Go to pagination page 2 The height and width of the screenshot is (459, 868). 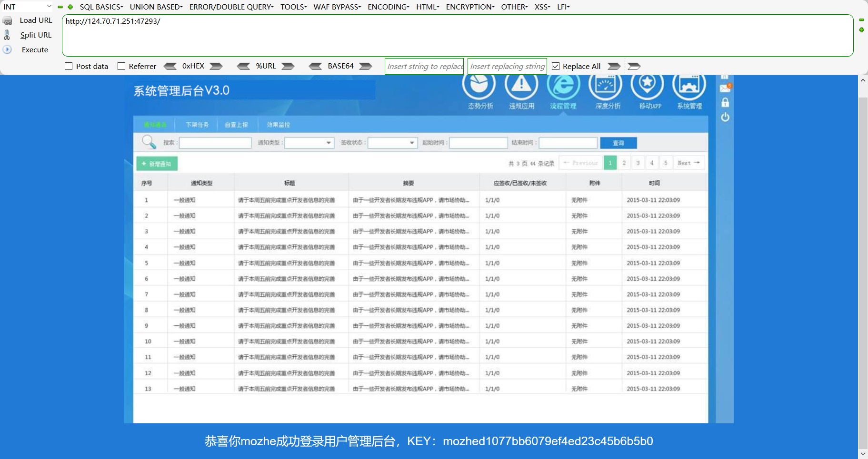(x=624, y=163)
